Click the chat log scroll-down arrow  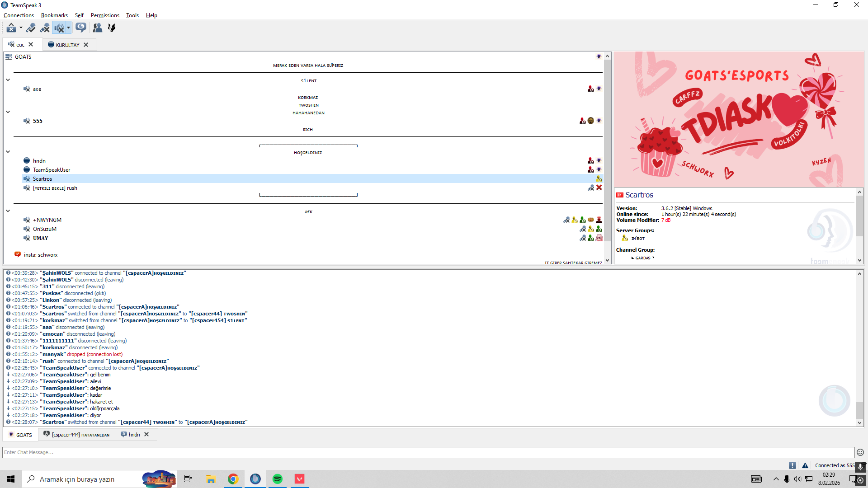860,423
